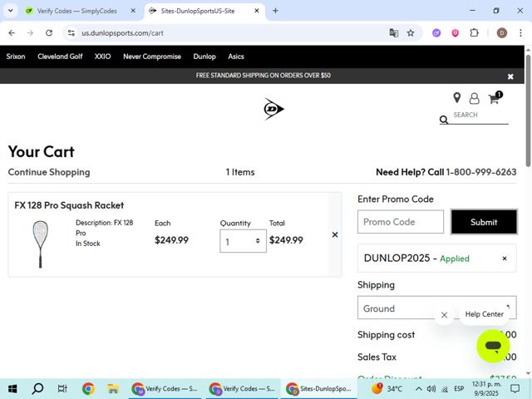The image size is (532, 399).
Task: Open the Srixon brand menu
Action: click(16, 57)
